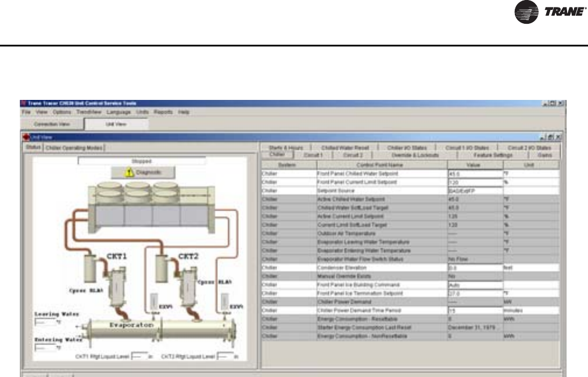Click the Stopped status field
Image resolution: width=588 pixels, height=377 pixels.
tap(141, 161)
